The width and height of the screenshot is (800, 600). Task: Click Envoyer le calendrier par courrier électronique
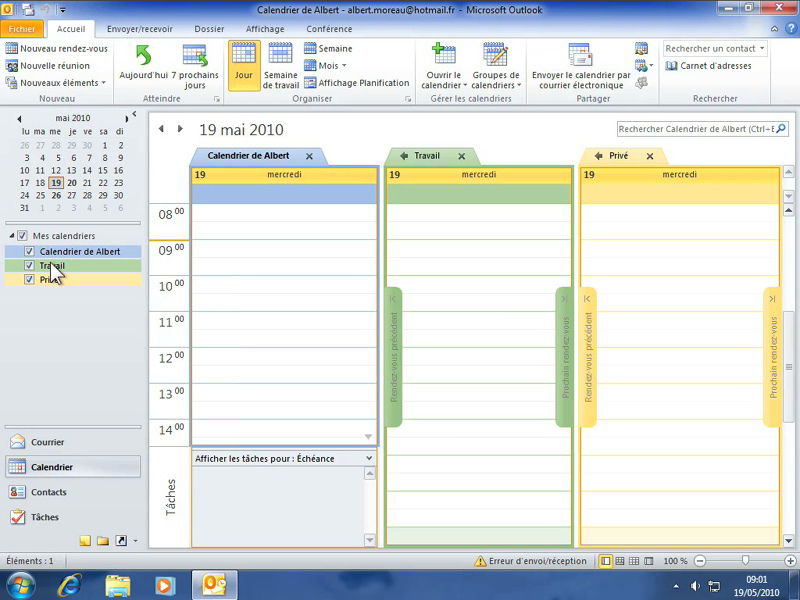[x=581, y=66]
